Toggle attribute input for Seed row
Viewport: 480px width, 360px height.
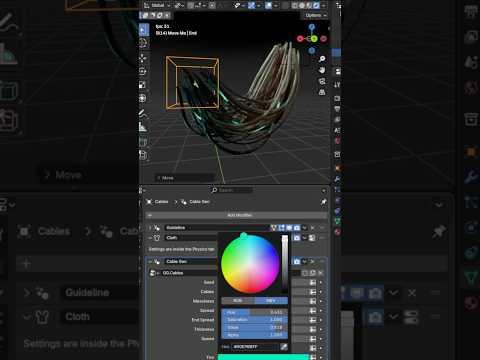(313, 283)
